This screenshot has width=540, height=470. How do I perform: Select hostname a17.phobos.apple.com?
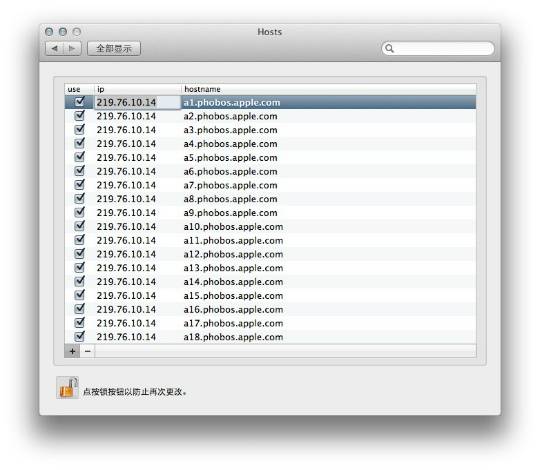coord(233,323)
